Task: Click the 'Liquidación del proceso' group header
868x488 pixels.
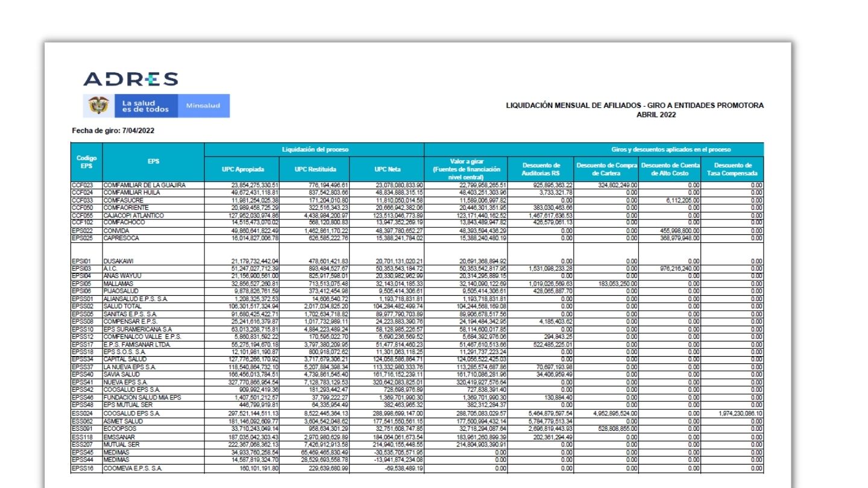Action: click(315, 149)
